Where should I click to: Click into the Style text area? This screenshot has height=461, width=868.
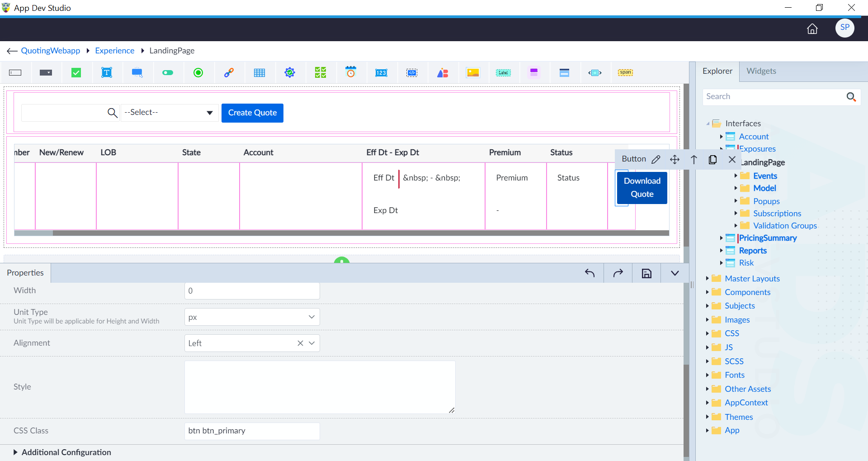pos(320,387)
